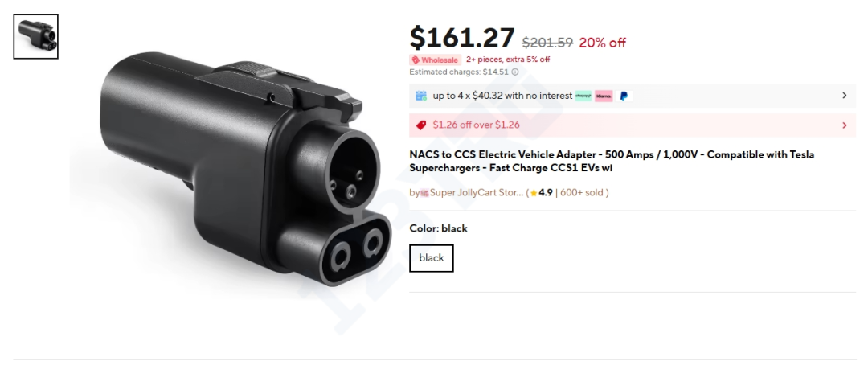
Task: Click the installment calendar icon
Action: [x=420, y=96]
